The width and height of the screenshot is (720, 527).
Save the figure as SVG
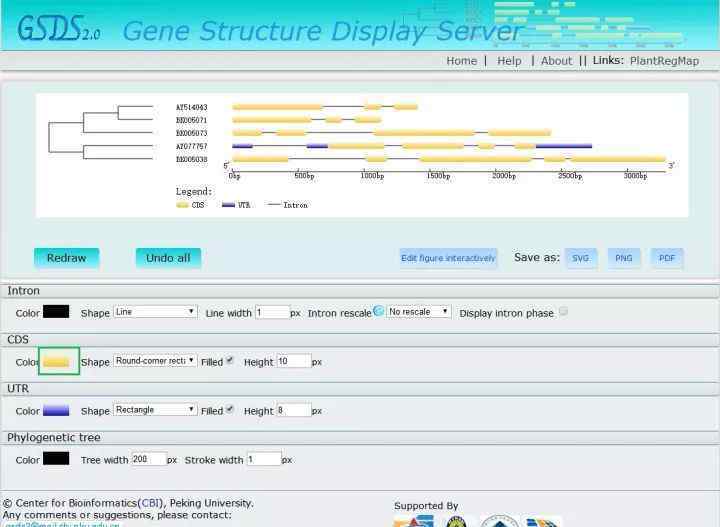click(x=580, y=258)
